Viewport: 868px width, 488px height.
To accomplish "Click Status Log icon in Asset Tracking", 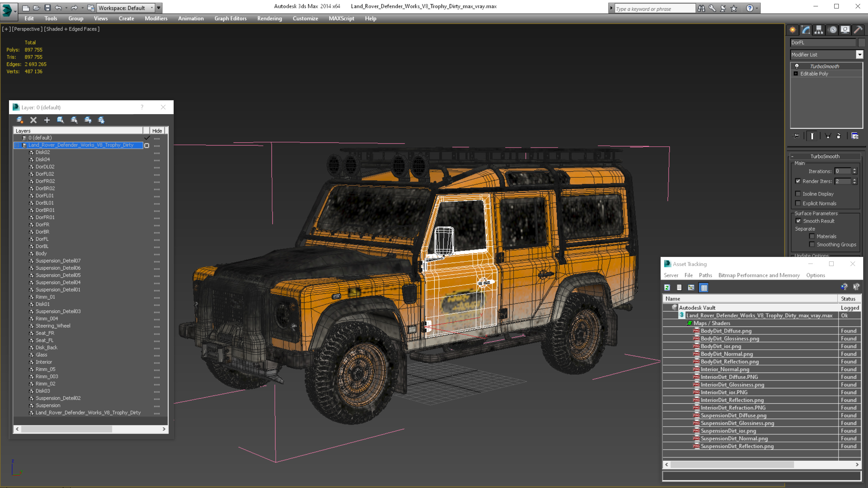I will click(679, 288).
